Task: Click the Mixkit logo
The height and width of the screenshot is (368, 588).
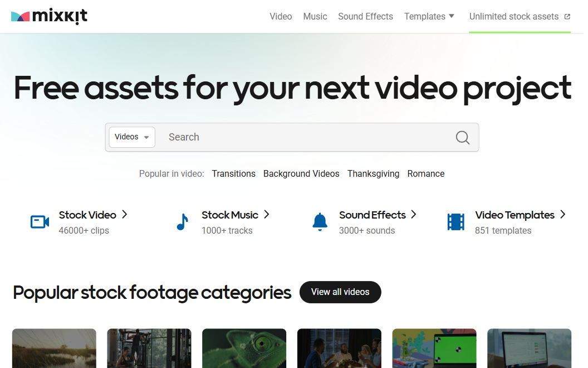Action: [49, 17]
